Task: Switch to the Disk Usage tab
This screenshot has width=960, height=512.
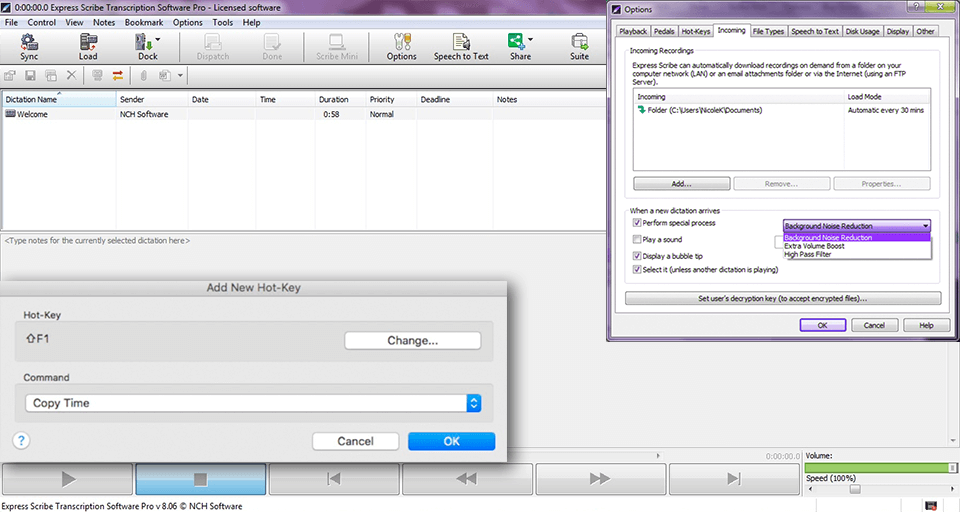Action: tap(862, 31)
